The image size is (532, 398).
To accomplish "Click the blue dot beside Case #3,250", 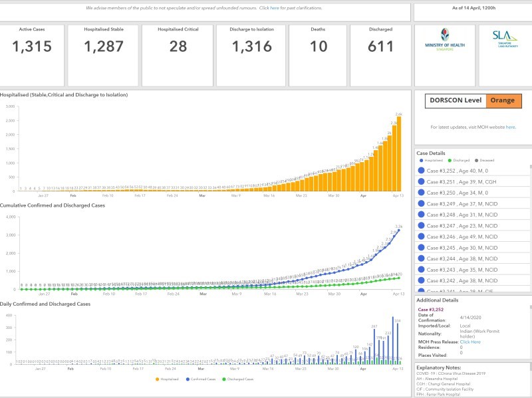I will 421,193.
